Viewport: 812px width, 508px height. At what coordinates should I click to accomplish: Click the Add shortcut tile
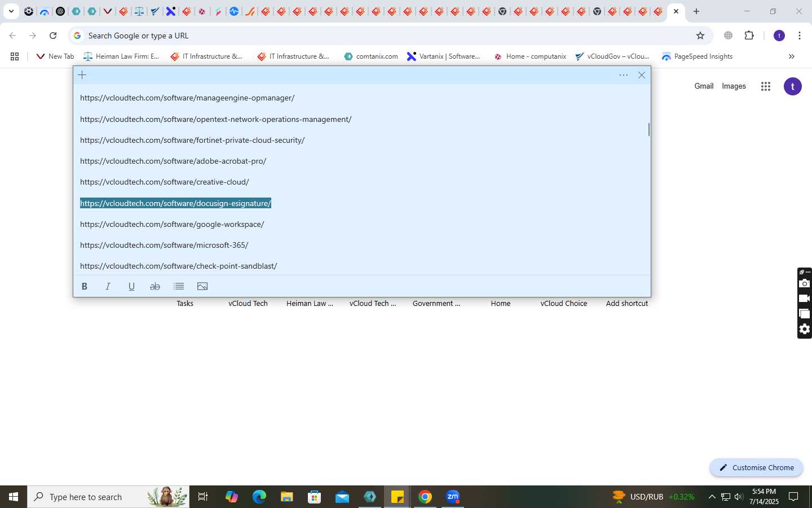627,304
